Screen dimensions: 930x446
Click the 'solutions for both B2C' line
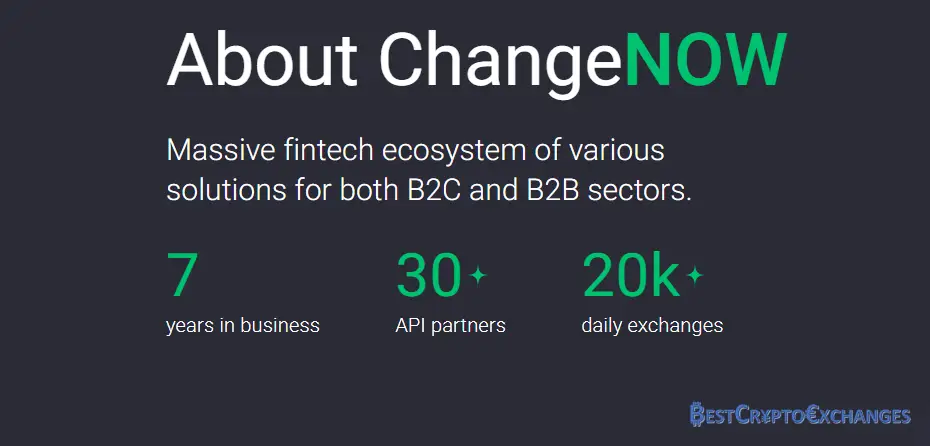(x=429, y=190)
